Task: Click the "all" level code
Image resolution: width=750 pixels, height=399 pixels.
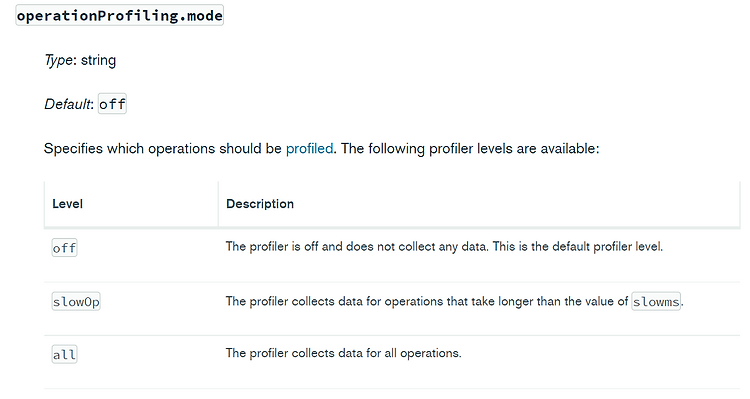Action: pyautogui.click(x=65, y=355)
